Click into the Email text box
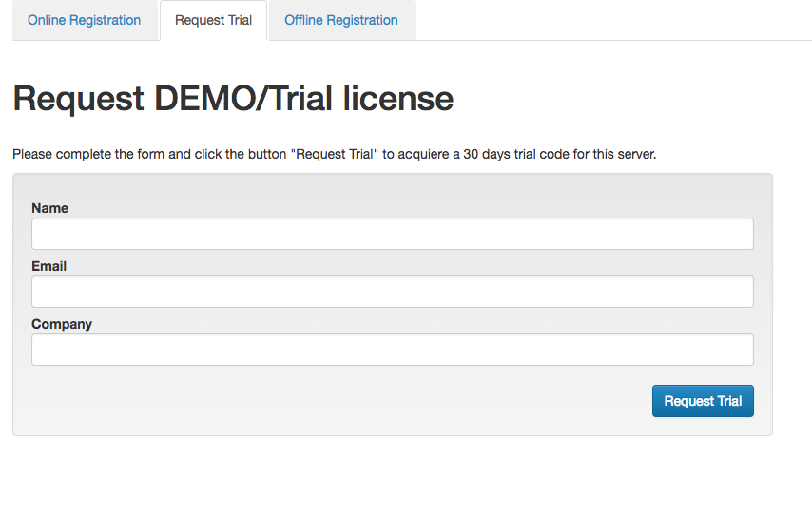Image resolution: width=812 pixels, height=512 pixels. click(x=393, y=292)
